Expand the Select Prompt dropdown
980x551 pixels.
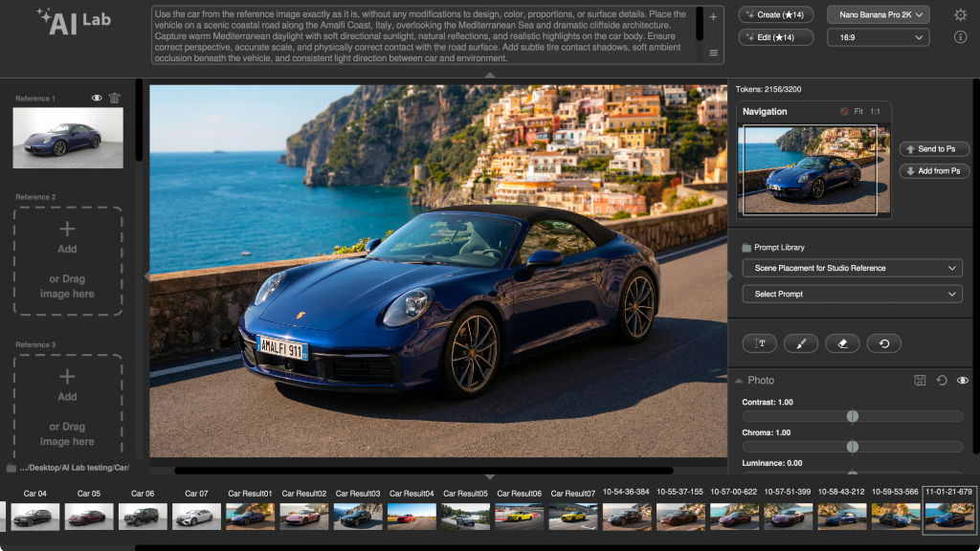click(852, 294)
